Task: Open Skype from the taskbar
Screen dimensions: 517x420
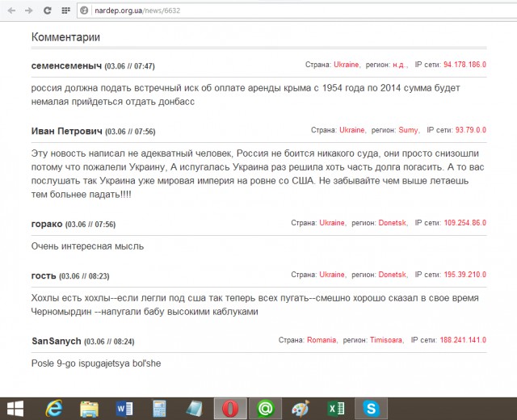Action: coord(371,409)
